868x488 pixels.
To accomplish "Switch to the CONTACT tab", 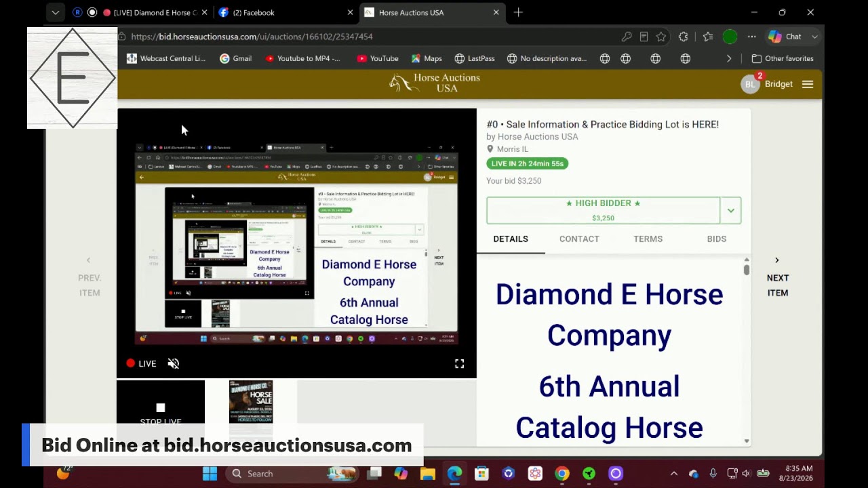I will [x=579, y=239].
